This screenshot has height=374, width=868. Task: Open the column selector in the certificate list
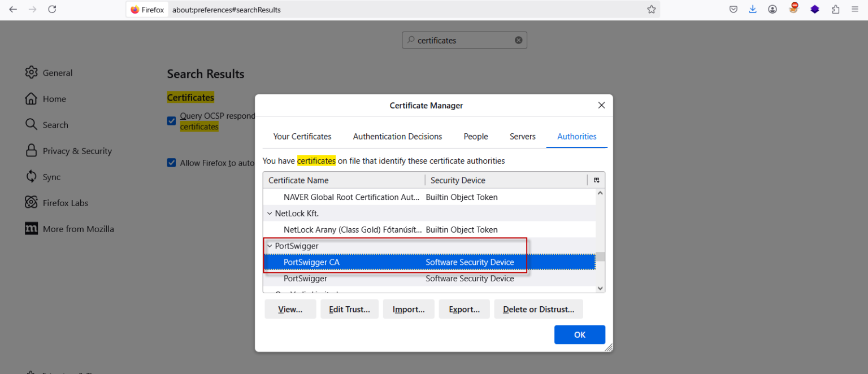pos(596,180)
